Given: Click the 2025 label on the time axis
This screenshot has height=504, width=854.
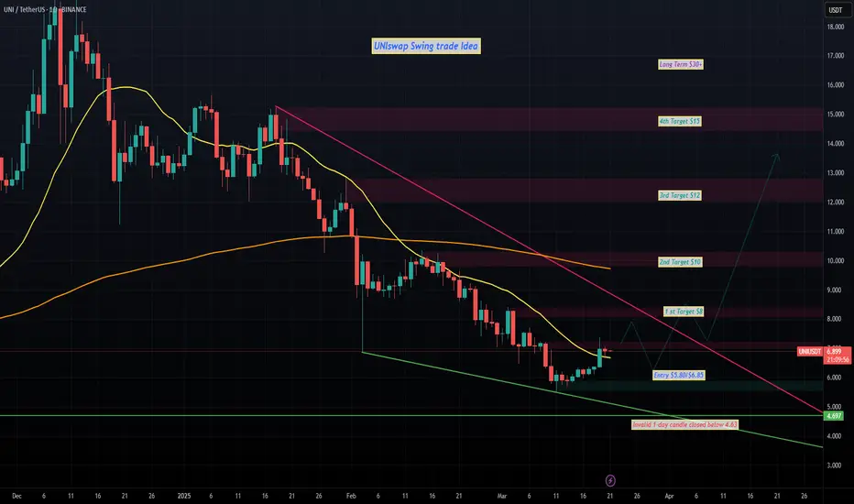Looking at the screenshot, I should 184,496.
